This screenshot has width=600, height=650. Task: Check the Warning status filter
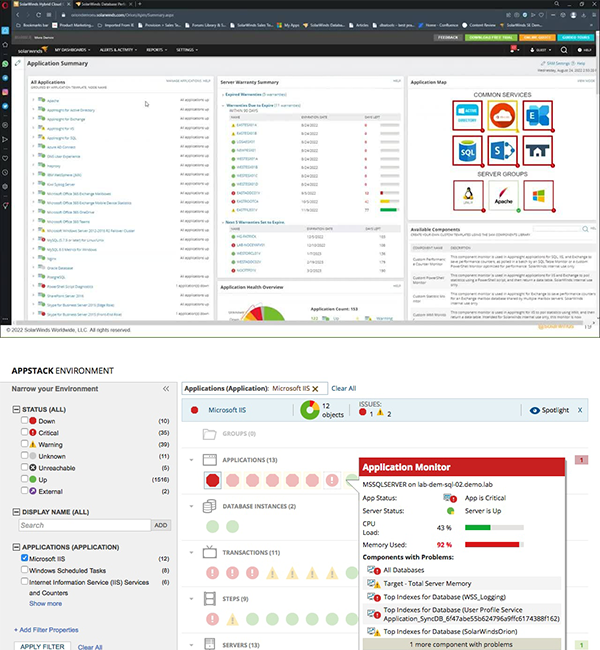pyautogui.click(x=24, y=444)
